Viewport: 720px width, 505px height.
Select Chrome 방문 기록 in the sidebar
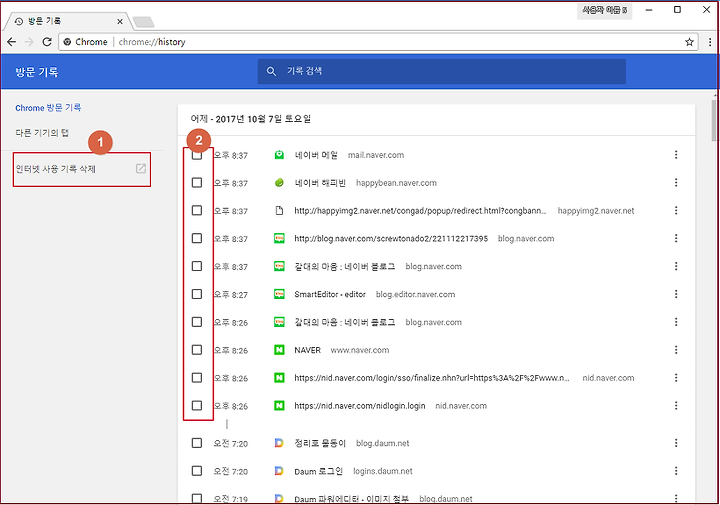pyautogui.click(x=48, y=108)
